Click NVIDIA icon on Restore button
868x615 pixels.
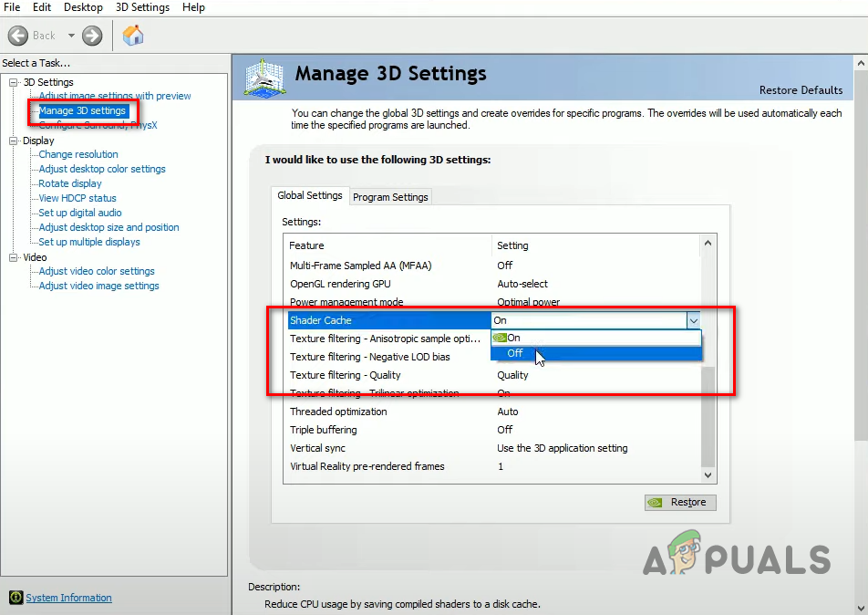coord(655,503)
